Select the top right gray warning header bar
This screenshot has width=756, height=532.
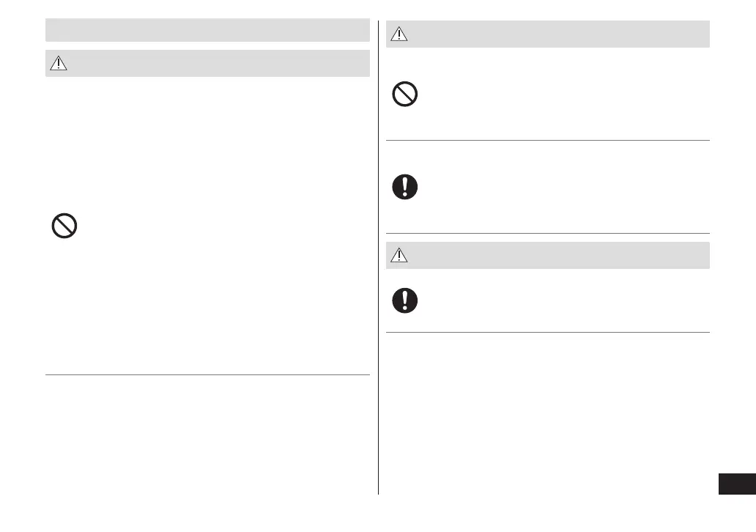(557, 34)
